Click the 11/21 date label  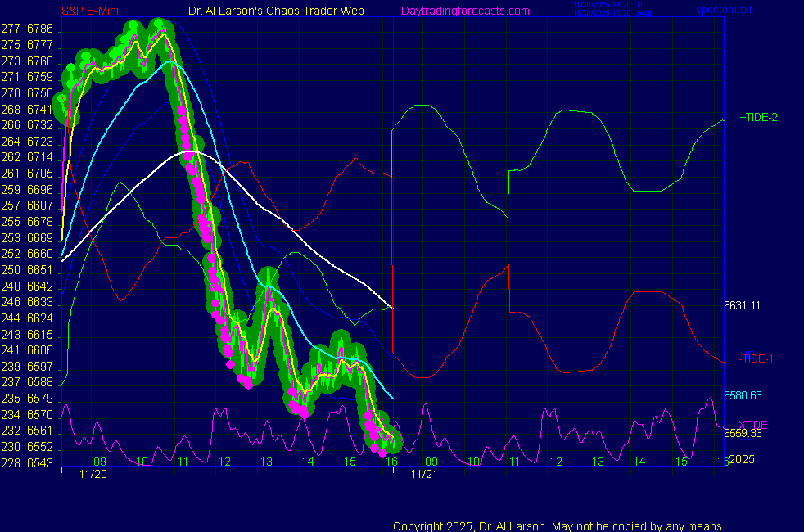(x=423, y=473)
